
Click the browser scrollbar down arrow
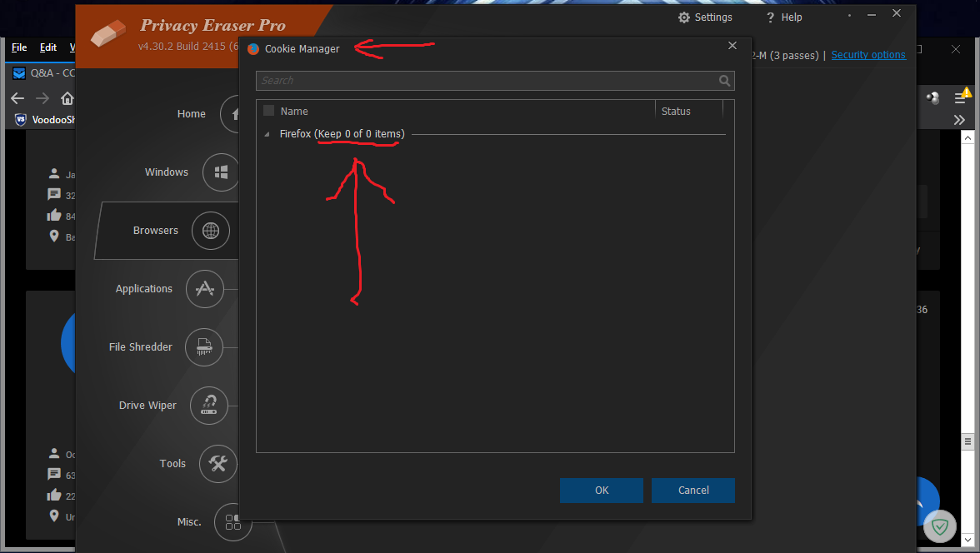pos(967,539)
